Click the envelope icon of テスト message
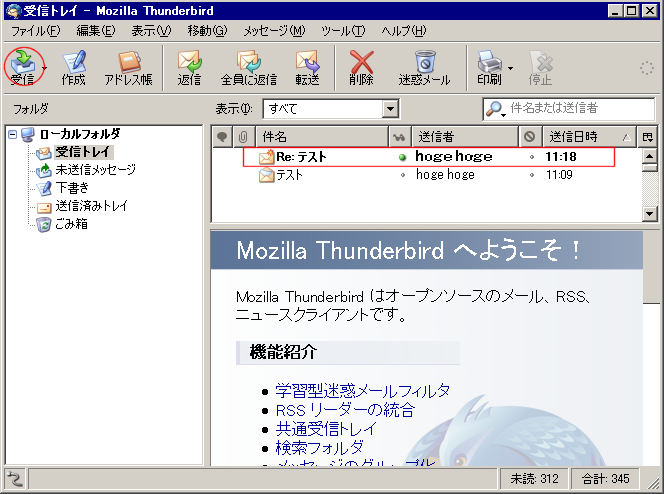This screenshot has height=494, width=664. point(266,174)
